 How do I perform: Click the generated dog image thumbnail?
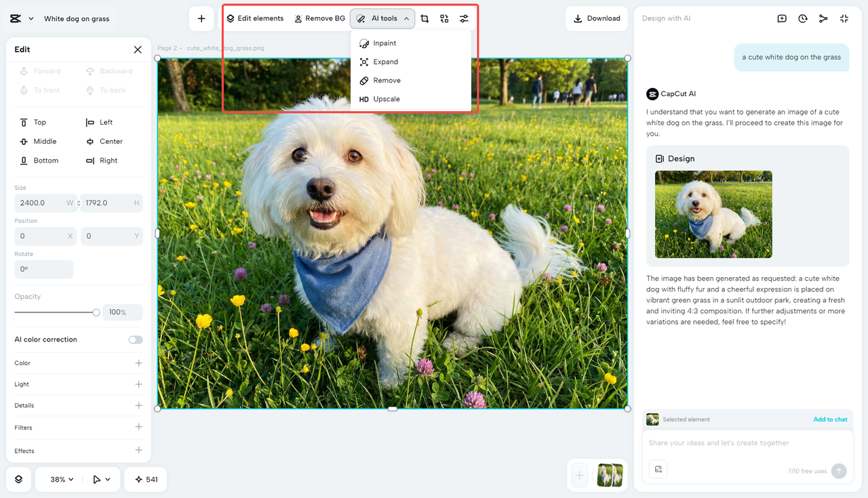(x=713, y=214)
